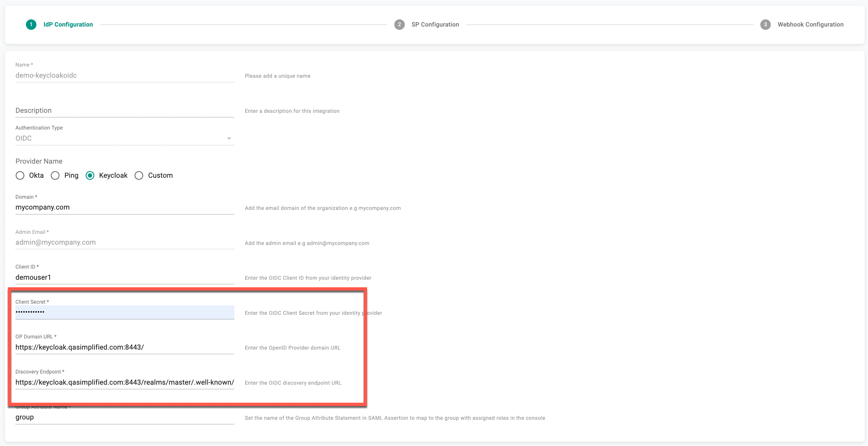Click step 2 circle icon
Image resolution: width=868 pixels, height=446 pixels.
point(399,25)
